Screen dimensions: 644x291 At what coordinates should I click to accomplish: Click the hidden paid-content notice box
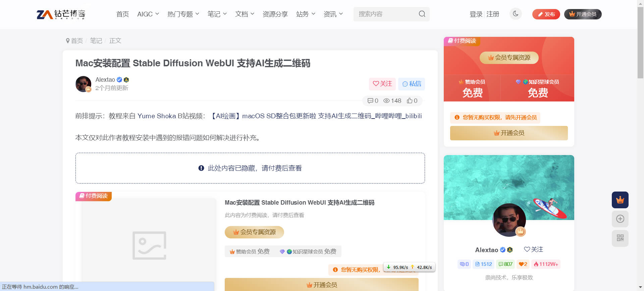point(250,168)
